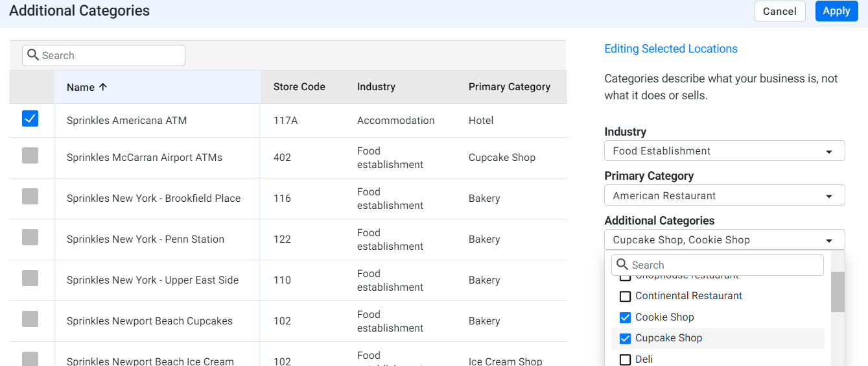
Task: Click the Hotel primary category cell
Action: pyautogui.click(x=481, y=121)
